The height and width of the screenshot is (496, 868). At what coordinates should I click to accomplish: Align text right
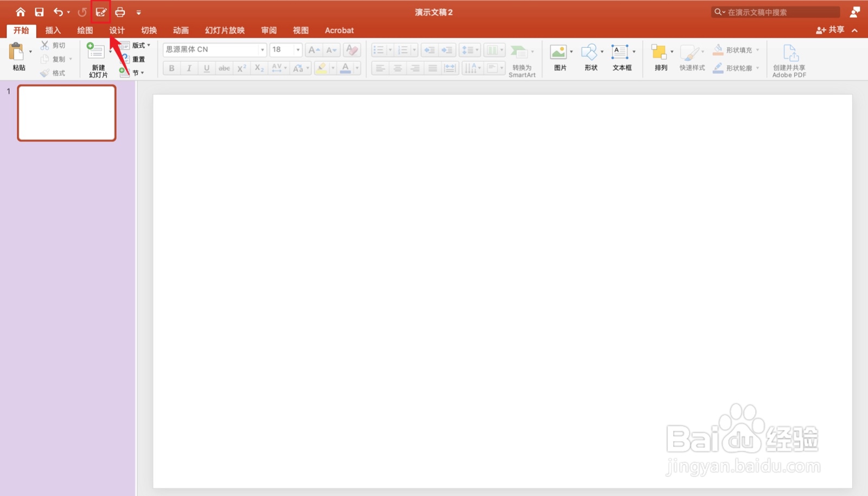pos(415,68)
